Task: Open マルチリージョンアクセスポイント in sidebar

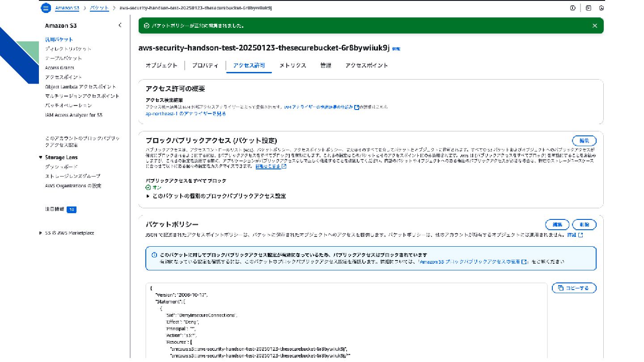Action: click(x=82, y=96)
